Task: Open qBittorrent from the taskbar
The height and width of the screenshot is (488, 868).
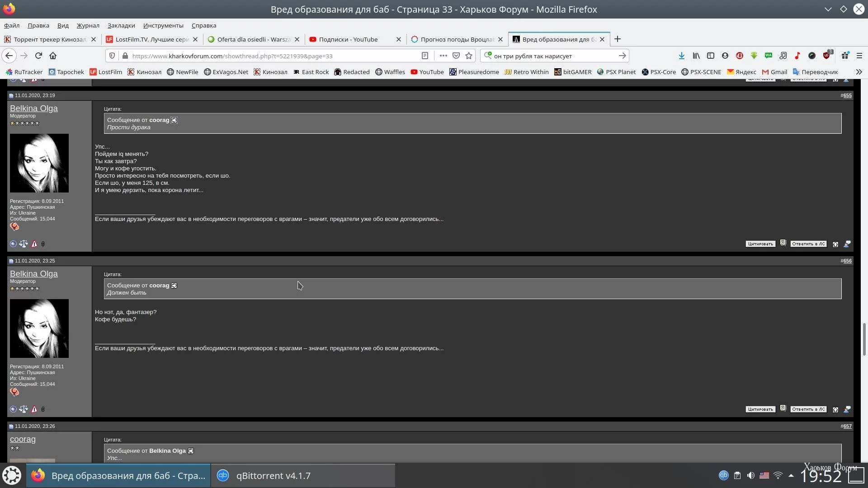Action: tap(273, 475)
